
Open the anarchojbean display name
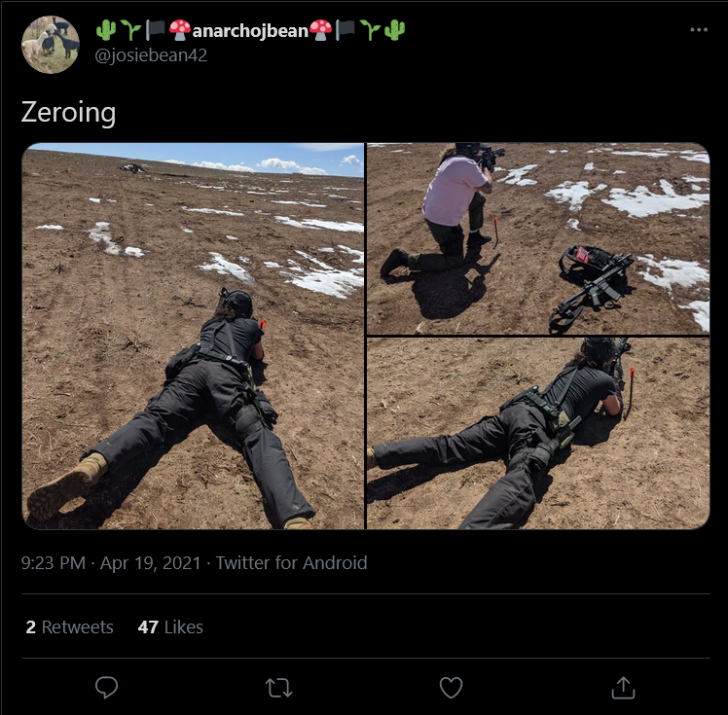click(250, 30)
